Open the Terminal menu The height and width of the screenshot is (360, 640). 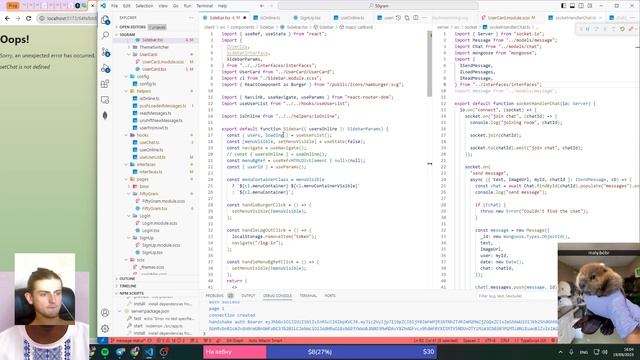204,6
